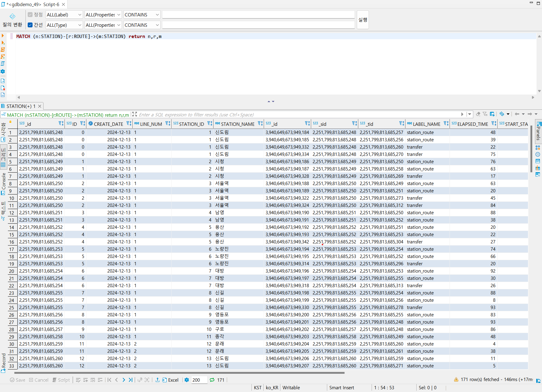
Task: Go back with the left history arrow
Action: click(517, 114)
